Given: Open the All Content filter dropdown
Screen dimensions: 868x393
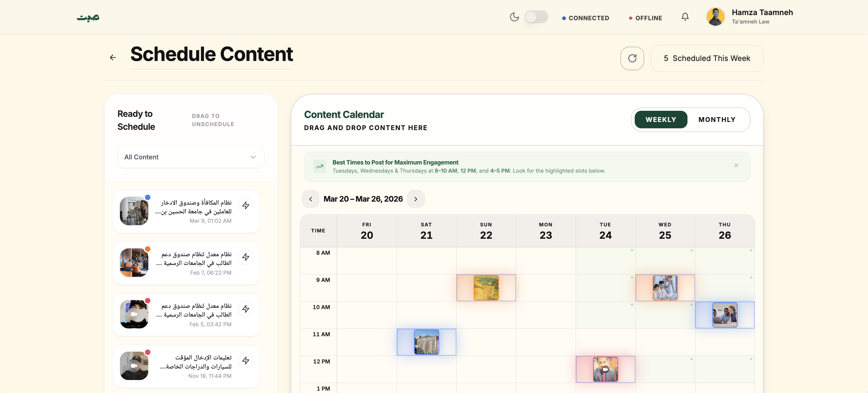Looking at the screenshot, I should [191, 157].
